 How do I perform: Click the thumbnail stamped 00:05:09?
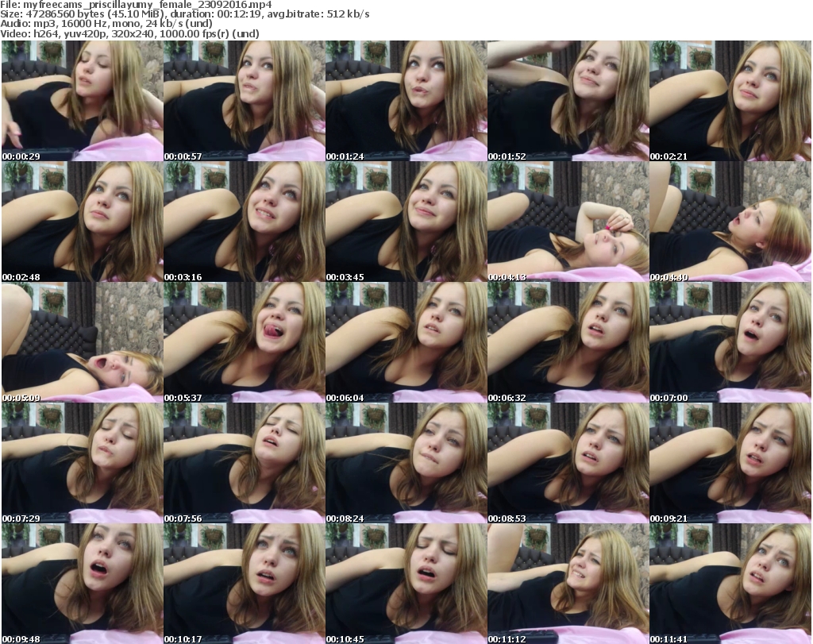tap(83, 343)
